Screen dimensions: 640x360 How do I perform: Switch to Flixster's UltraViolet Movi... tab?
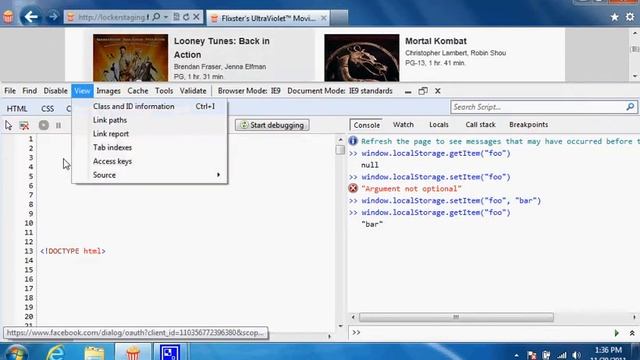coord(268,18)
